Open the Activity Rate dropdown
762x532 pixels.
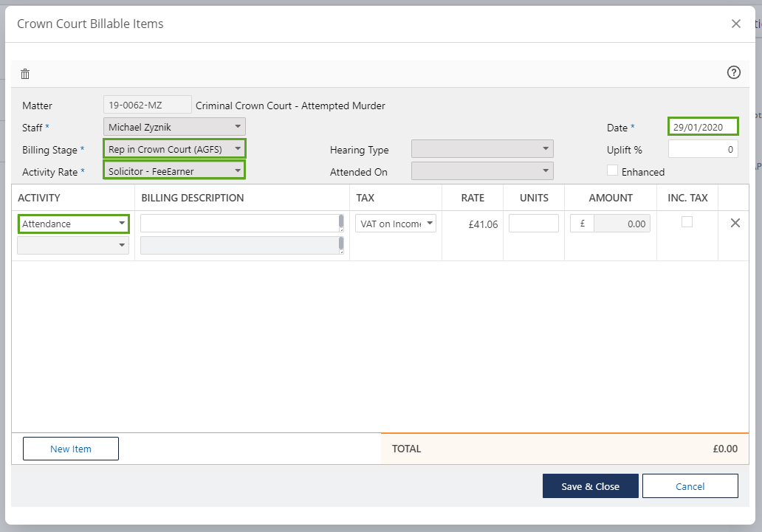coord(174,171)
